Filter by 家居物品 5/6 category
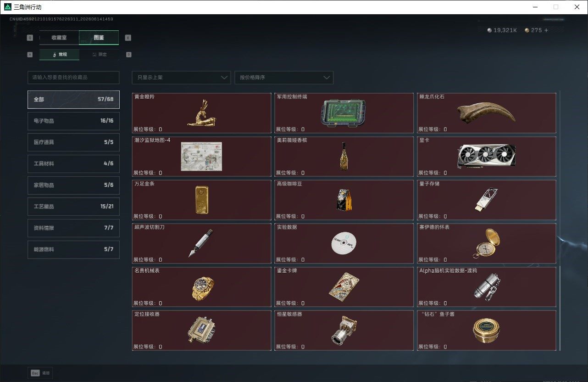Viewport: 588px width, 382px height. [73, 185]
